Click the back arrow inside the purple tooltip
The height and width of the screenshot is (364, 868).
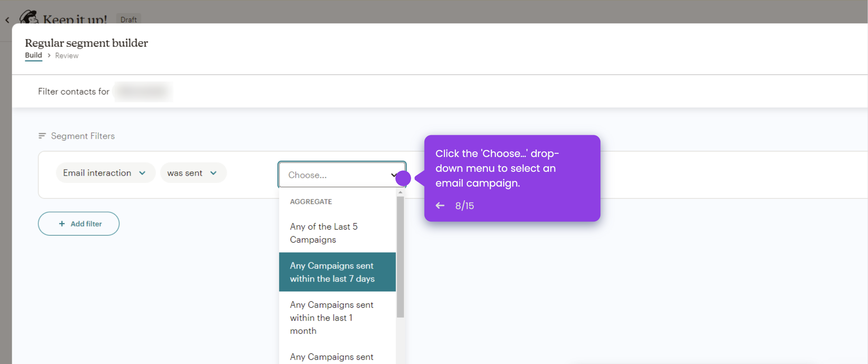pyautogui.click(x=439, y=206)
